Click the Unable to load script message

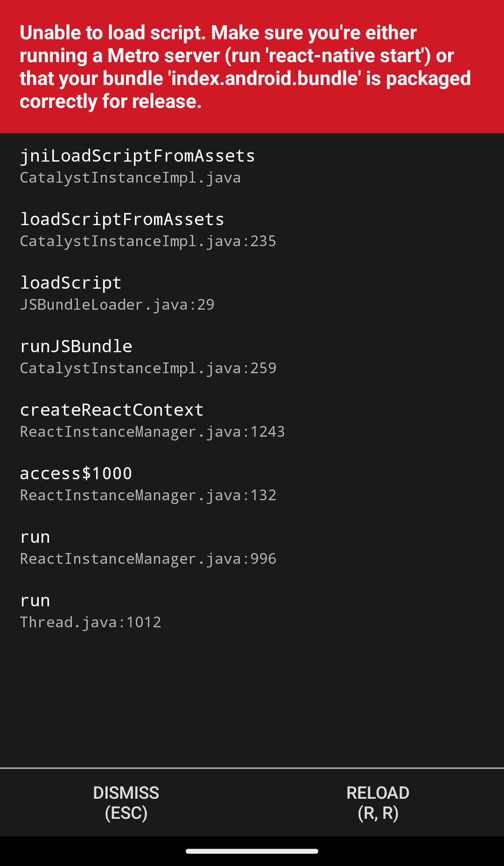(245, 66)
